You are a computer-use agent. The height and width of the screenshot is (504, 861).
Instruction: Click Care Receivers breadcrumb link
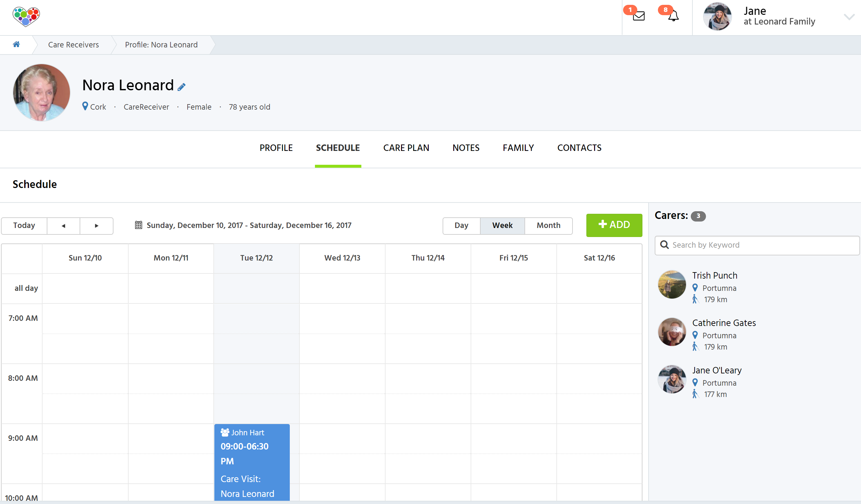73,45
